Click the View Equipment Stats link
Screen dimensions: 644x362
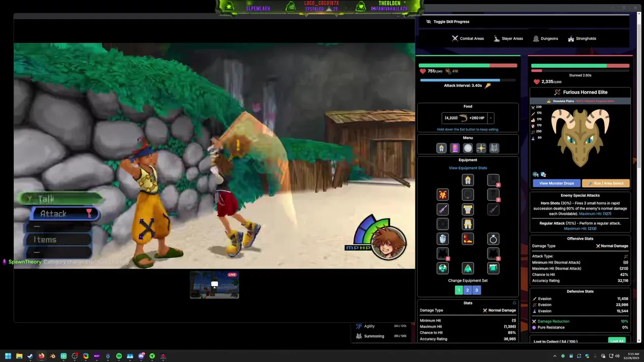pyautogui.click(x=468, y=168)
